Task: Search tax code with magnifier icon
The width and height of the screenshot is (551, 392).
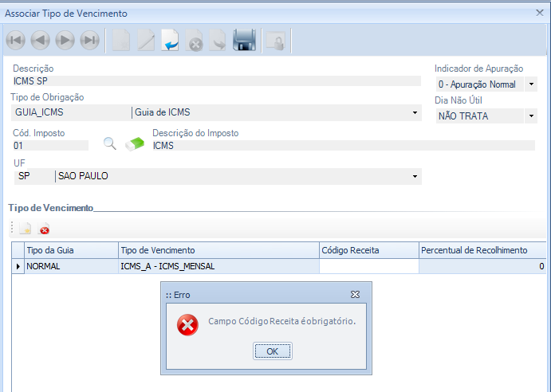Action: [109, 143]
